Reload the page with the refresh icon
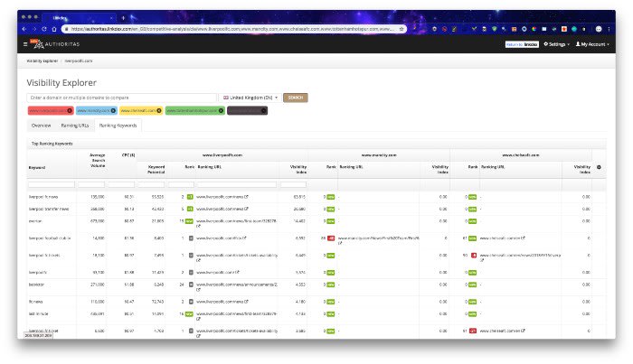The width and height of the screenshot is (633, 364). click(44, 29)
